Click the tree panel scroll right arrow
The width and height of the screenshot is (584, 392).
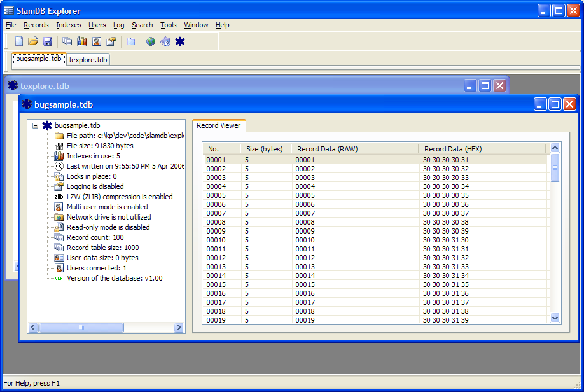179,328
